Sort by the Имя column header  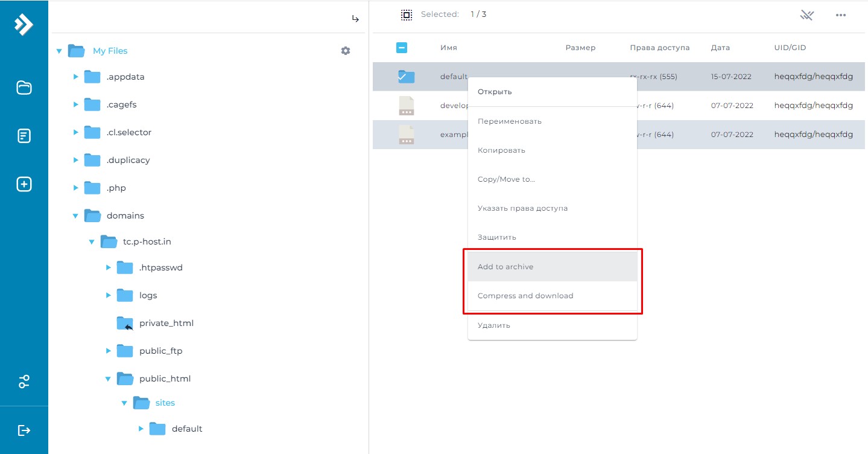coord(448,48)
